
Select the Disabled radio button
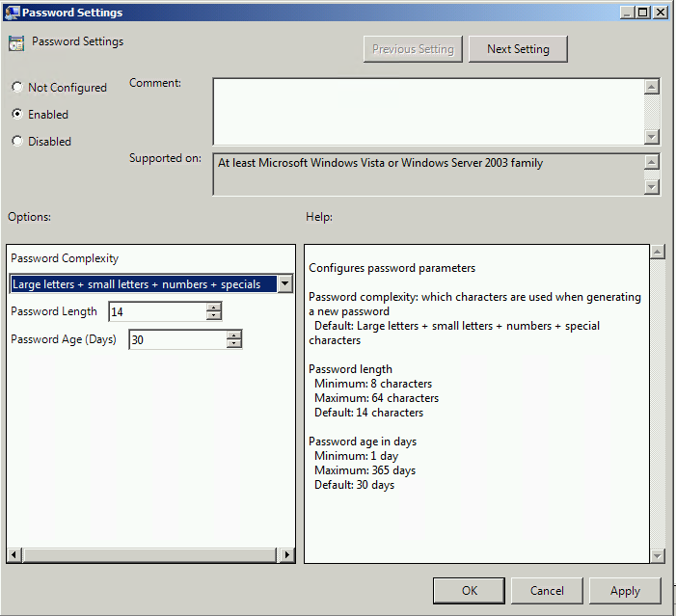tap(17, 142)
